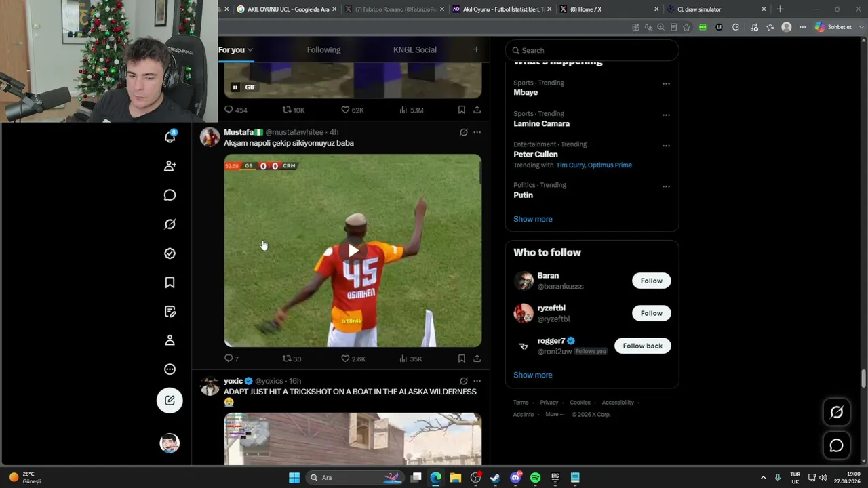This screenshot has height=488, width=868.
Task: Open the account avatar at sidebar bottom
Action: pos(170,443)
